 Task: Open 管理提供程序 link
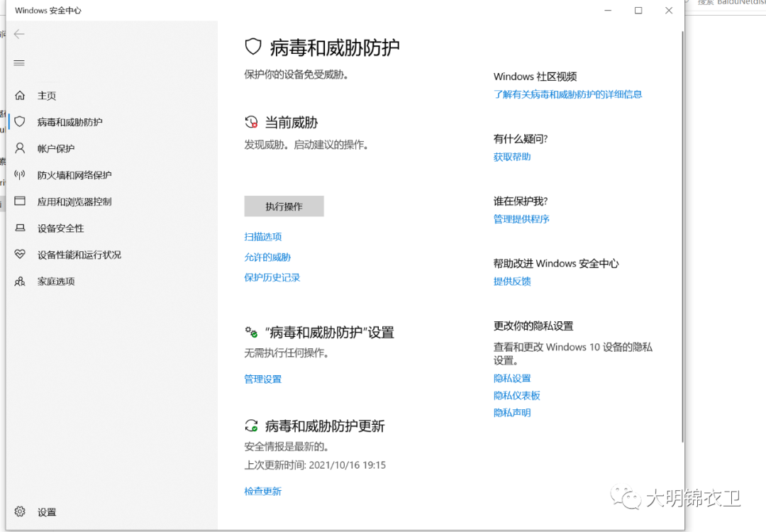click(521, 219)
